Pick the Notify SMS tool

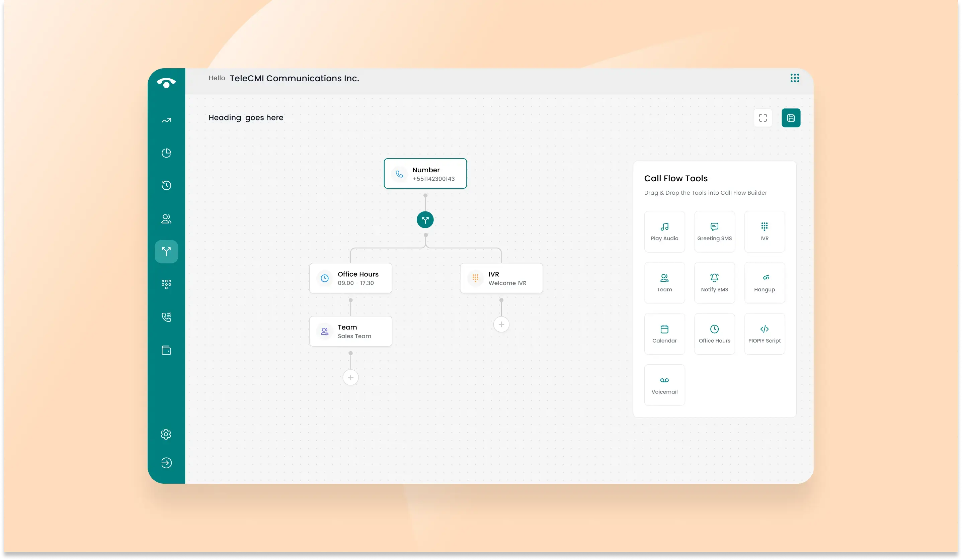point(714,283)
